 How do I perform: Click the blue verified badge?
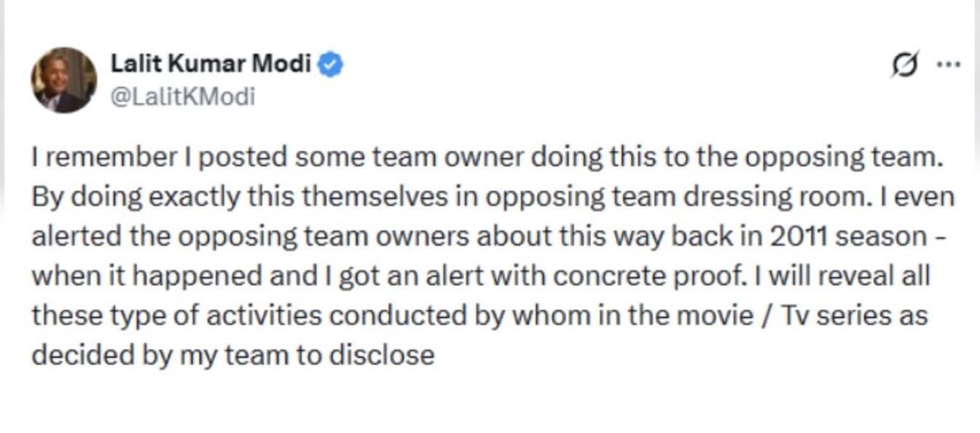332,65
